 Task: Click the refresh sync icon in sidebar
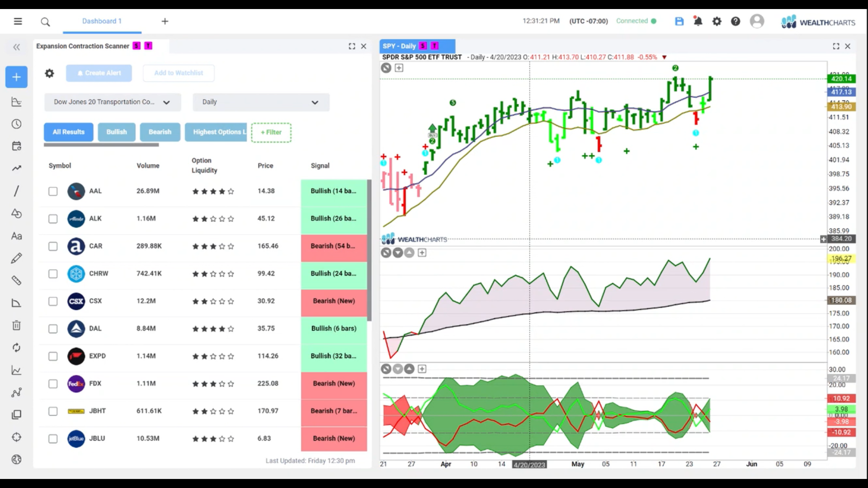pos(16,347)
